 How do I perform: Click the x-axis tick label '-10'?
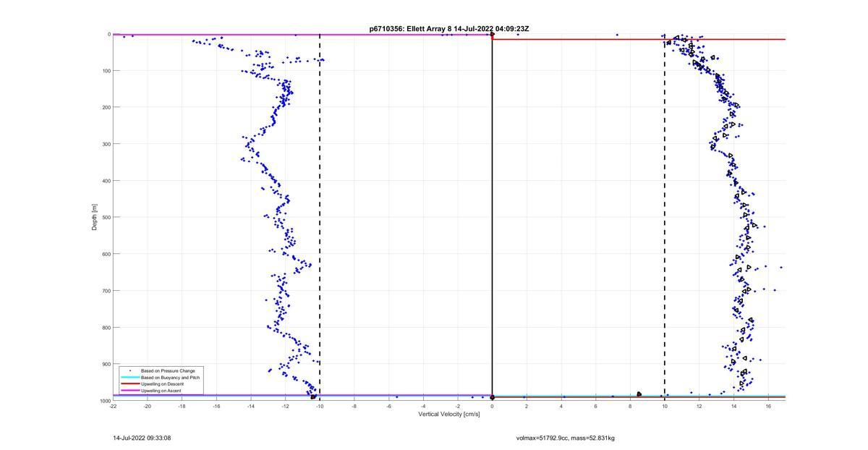click(x=320, y=407)
